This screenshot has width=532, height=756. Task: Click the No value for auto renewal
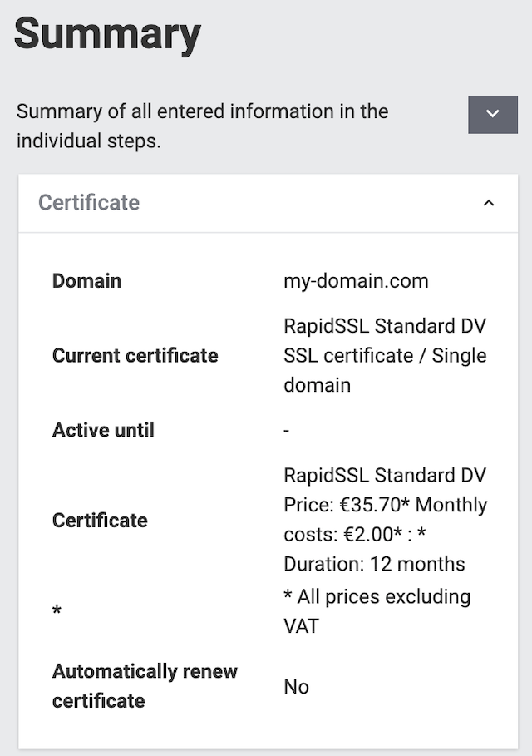[296, 686]
